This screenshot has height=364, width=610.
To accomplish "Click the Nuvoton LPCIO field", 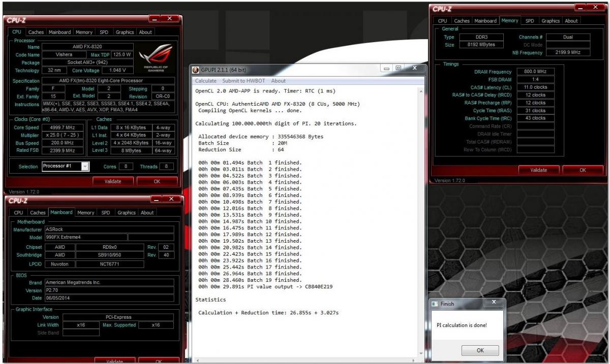I will [59, 264].
